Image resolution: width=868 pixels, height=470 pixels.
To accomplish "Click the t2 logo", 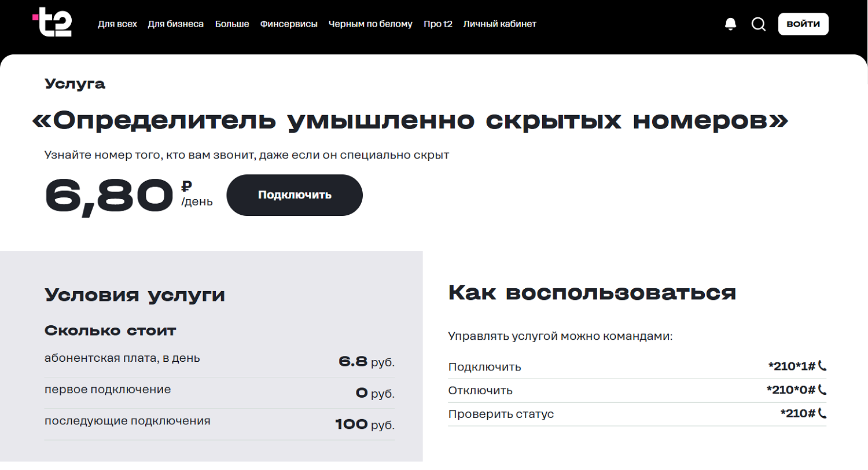I will (x=53, y=23).
